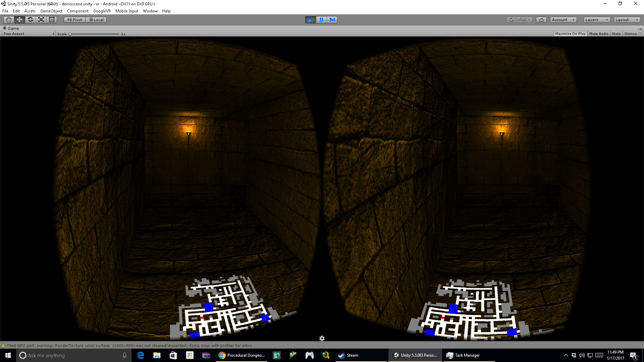Select the Move tool
Image resolution: width=644 pixels, height=362 pixels.
[19, 19]
